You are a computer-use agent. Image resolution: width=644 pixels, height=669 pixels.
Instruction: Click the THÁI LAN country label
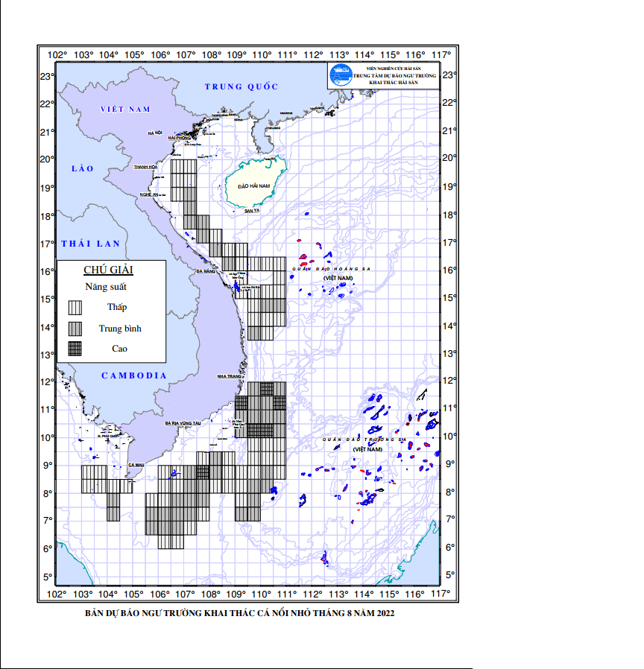coord(90,244)
